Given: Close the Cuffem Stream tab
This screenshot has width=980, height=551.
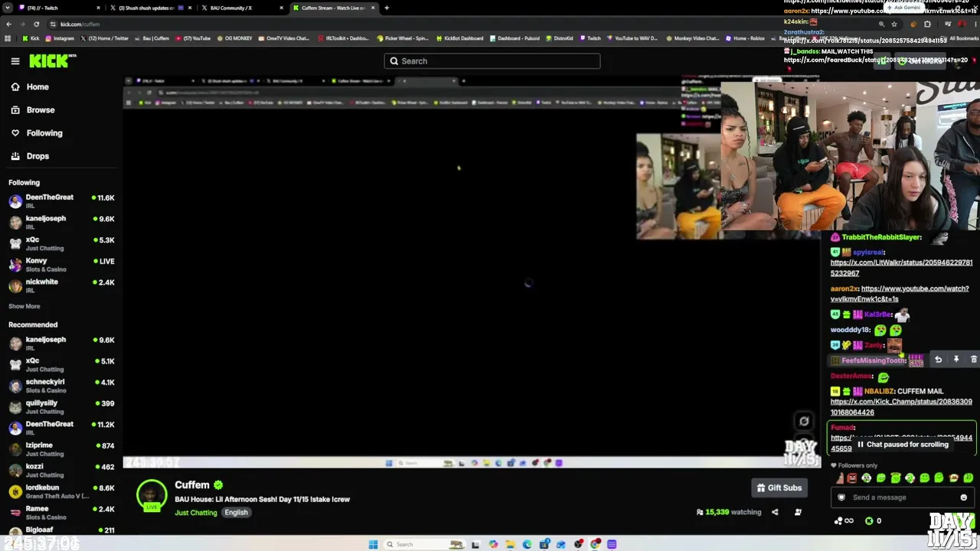Looking at the screenshot, I should [x=373, y=8].
